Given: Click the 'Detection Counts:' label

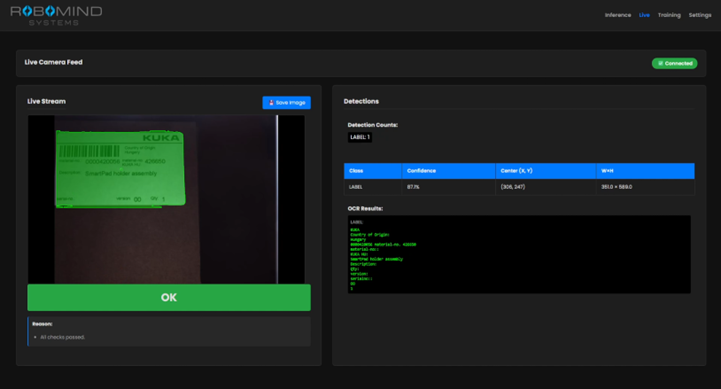Looking at the screenshot, I should tap(372, 125).
